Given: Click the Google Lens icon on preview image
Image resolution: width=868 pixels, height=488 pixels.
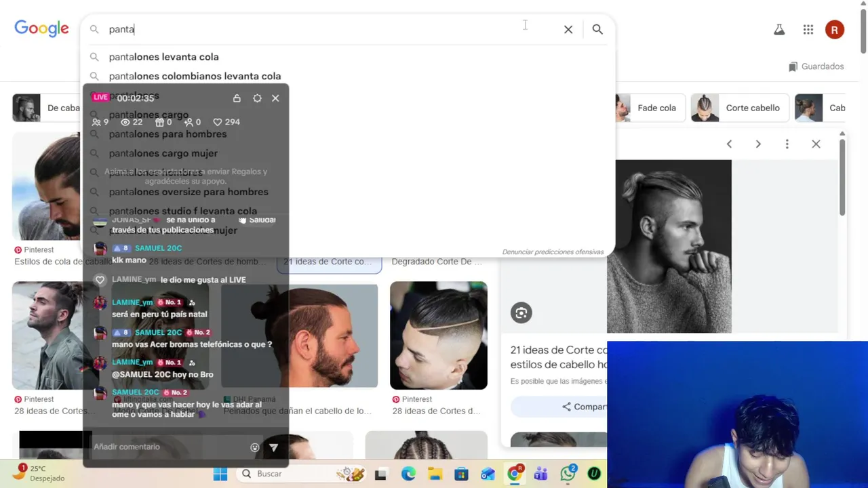Looking at the screenshot, I should (521, 312).
